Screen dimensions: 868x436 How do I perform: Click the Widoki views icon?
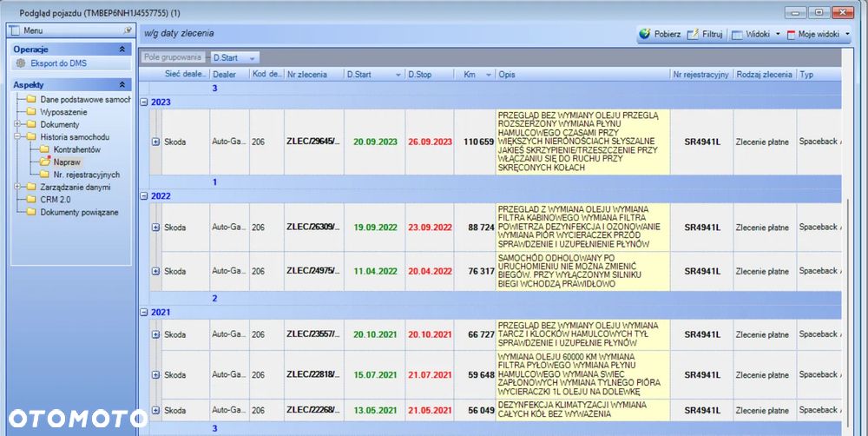737,35
